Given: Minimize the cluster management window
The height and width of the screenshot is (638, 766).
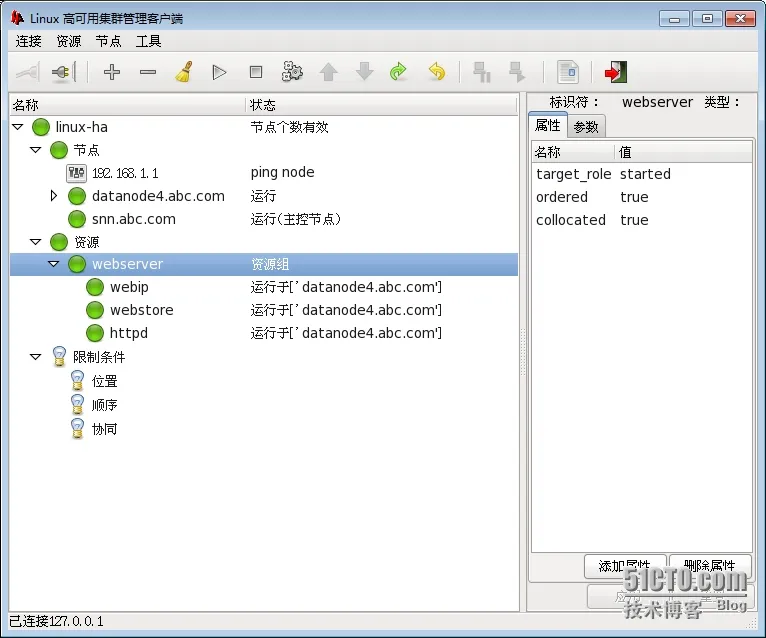Looking at the screenshot, I should click(674, 19).
